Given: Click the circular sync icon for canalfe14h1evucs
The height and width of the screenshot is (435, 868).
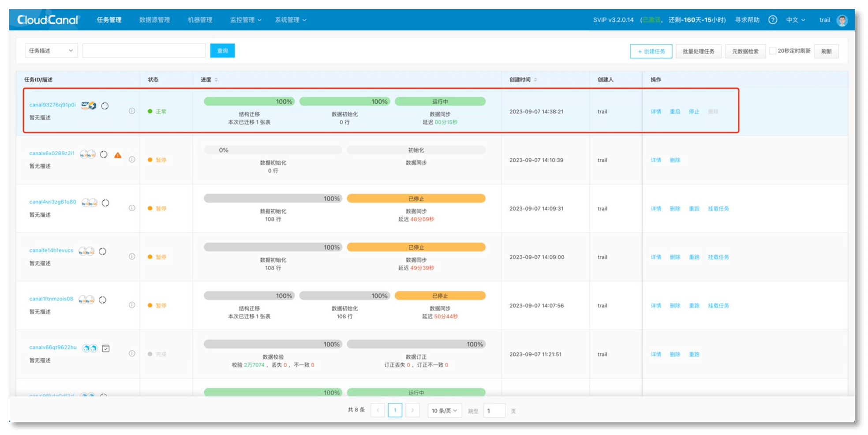Looking at the screenshot, I should (x=103, y=251).
